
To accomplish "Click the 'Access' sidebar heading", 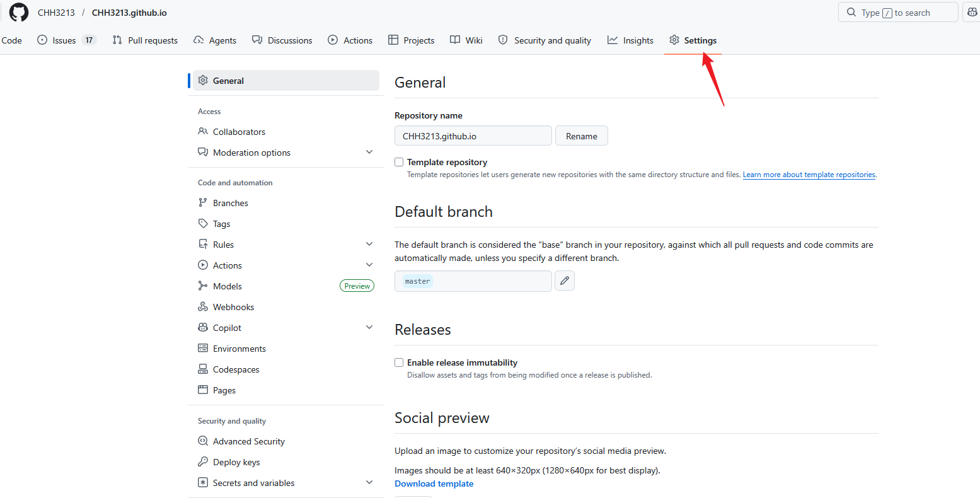I will point(209,112).
